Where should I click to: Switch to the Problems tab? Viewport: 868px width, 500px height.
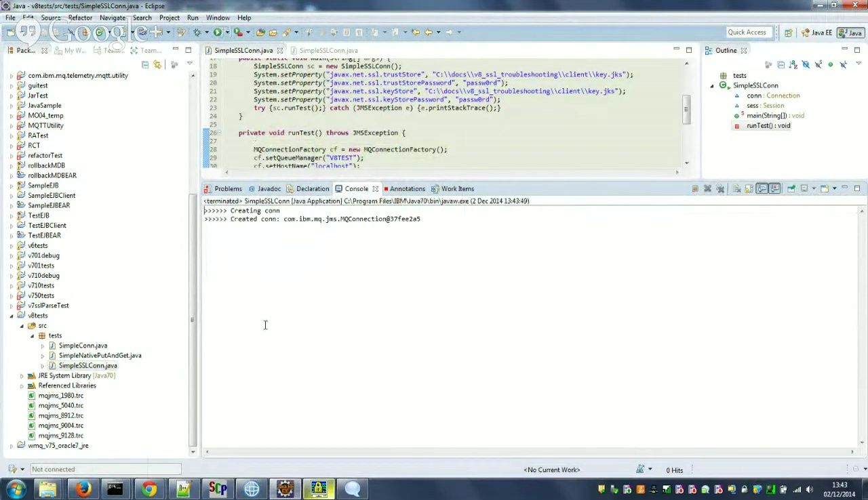click(223, 189)
